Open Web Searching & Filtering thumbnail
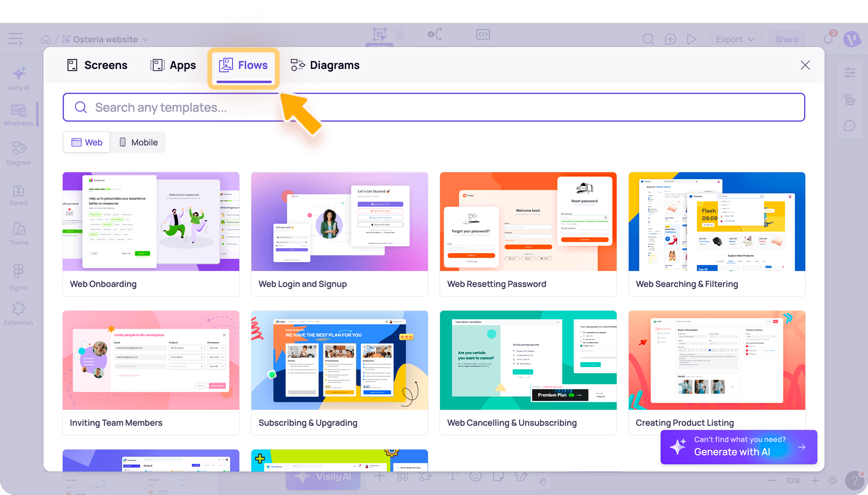This screenshot has height=495, width=868. click(717, 222)
